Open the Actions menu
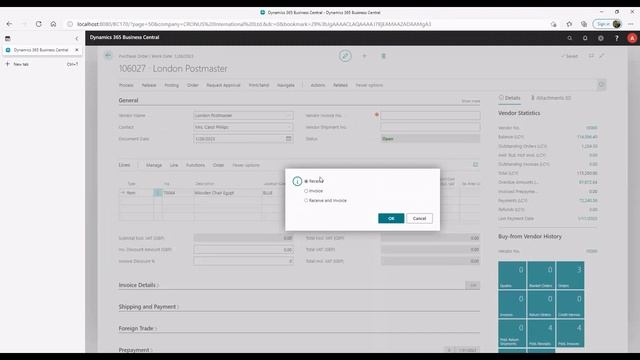Viewport: 640px width, 360px height. tap(318, 85)
